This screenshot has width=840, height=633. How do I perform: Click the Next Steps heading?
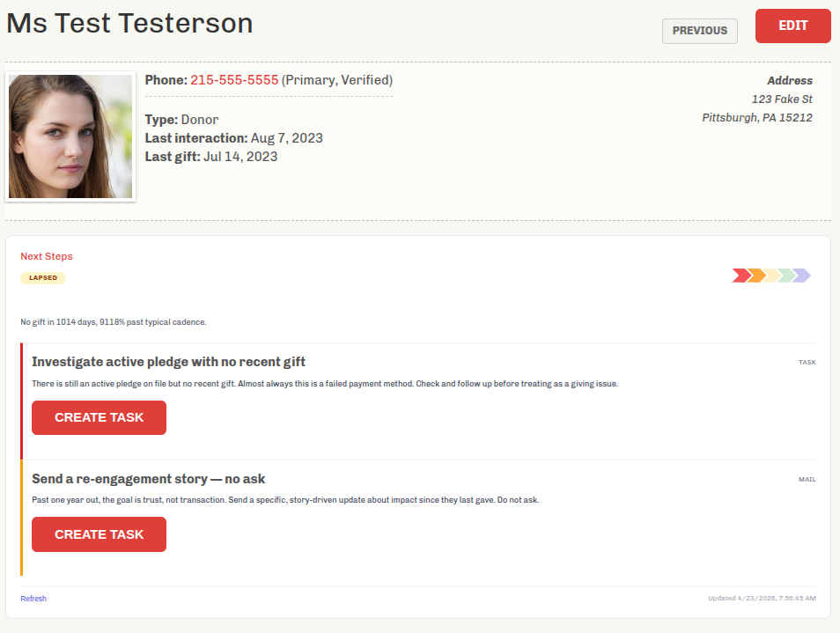tap(47, 257)
